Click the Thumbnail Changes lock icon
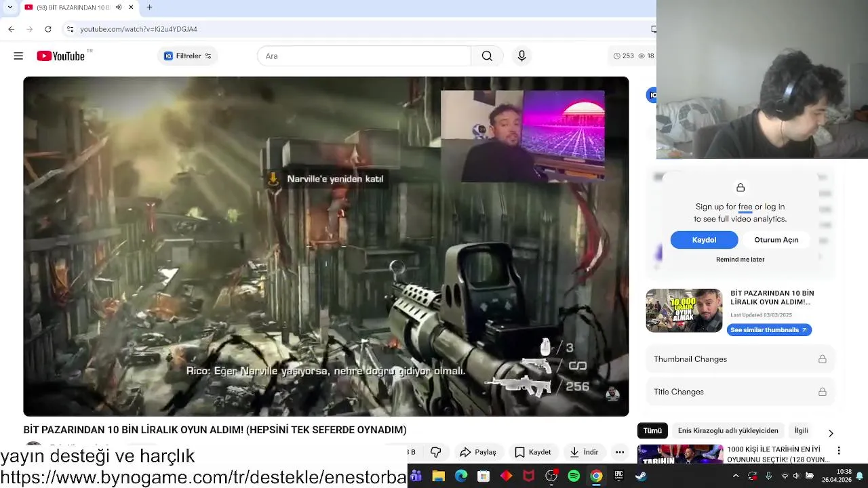Image resolution: width=868 pixels, height=488 pixels. (x=822, y=359)
